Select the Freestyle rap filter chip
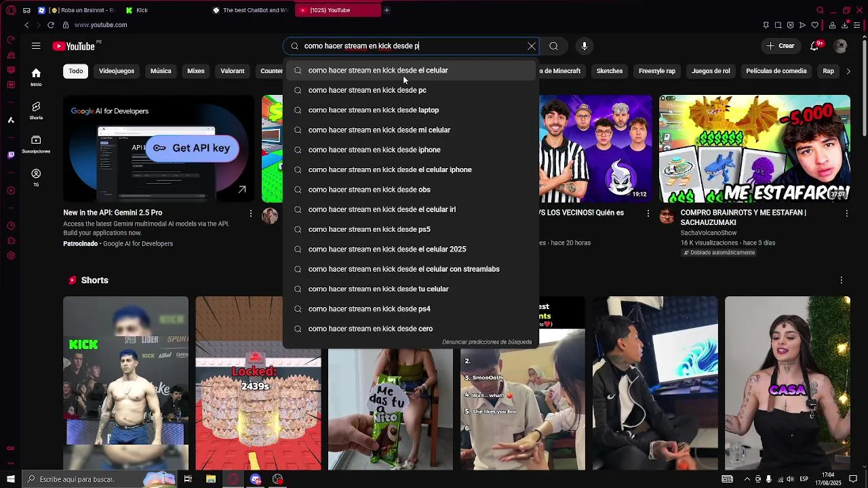The image size is (868, 488). tap(657, 71)
